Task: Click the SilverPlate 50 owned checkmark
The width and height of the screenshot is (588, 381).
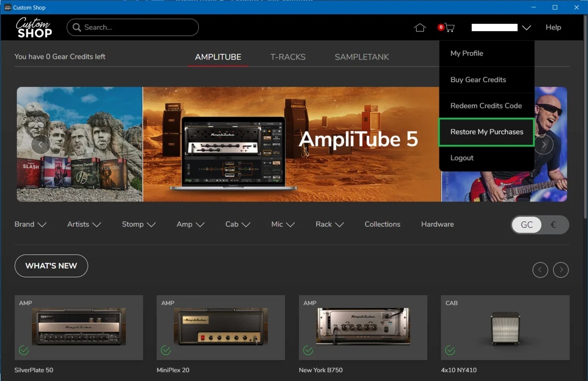Action: pos(24,351)
